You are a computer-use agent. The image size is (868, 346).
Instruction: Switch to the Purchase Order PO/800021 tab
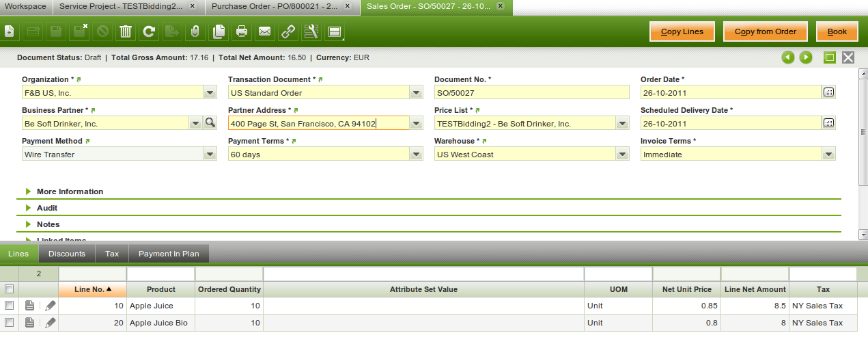pyautogui.click(x=273, y=6)
